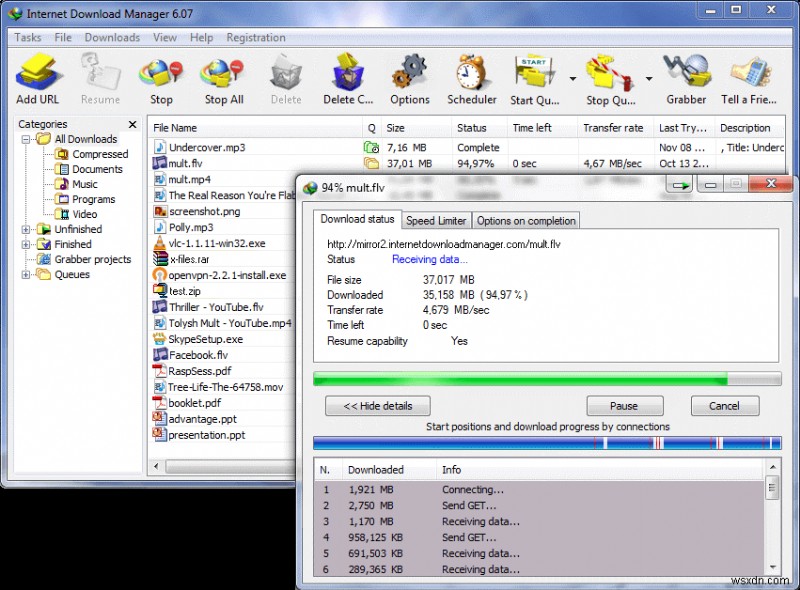Click the Delete toolbar icon
Screen dimensions: 800x590
[286, 75]
